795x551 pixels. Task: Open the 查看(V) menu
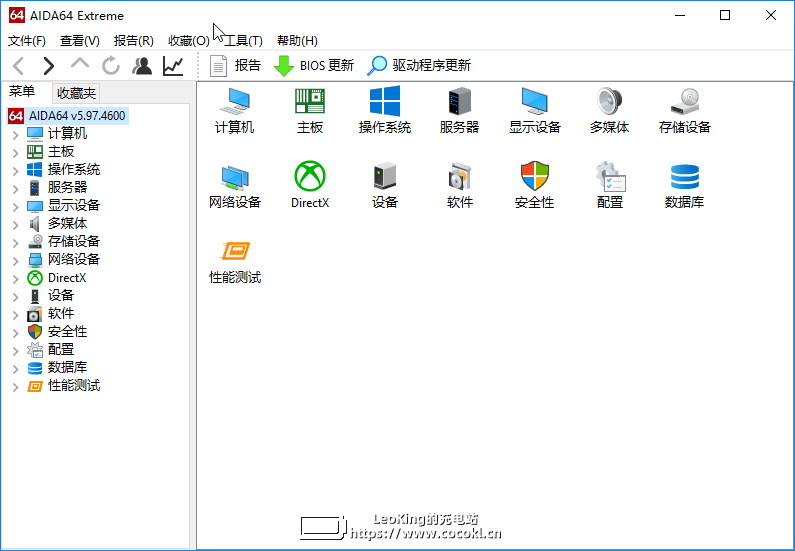coord(80,41)
